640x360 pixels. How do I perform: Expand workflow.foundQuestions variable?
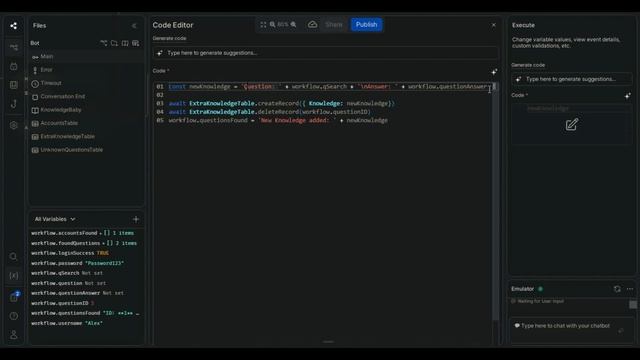tap(84, 243)
